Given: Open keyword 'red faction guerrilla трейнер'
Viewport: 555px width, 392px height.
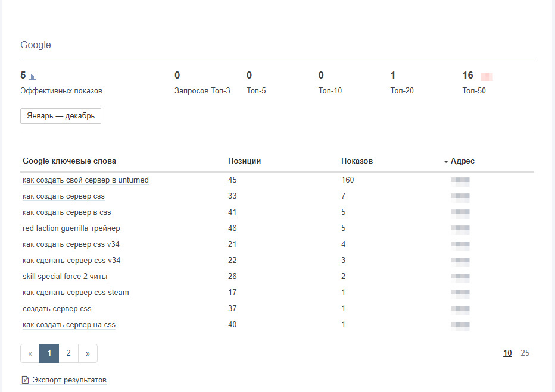Looking at the screenshot, I should click(71, 228).
